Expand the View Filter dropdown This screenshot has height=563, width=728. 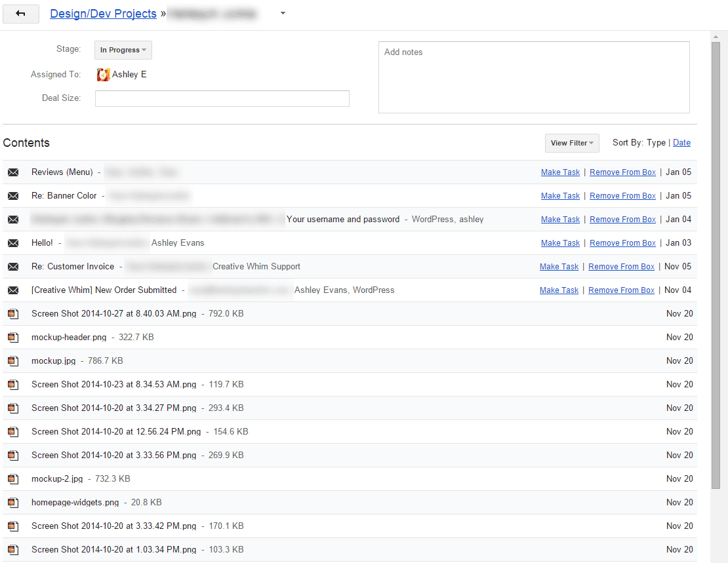(571, 143)
